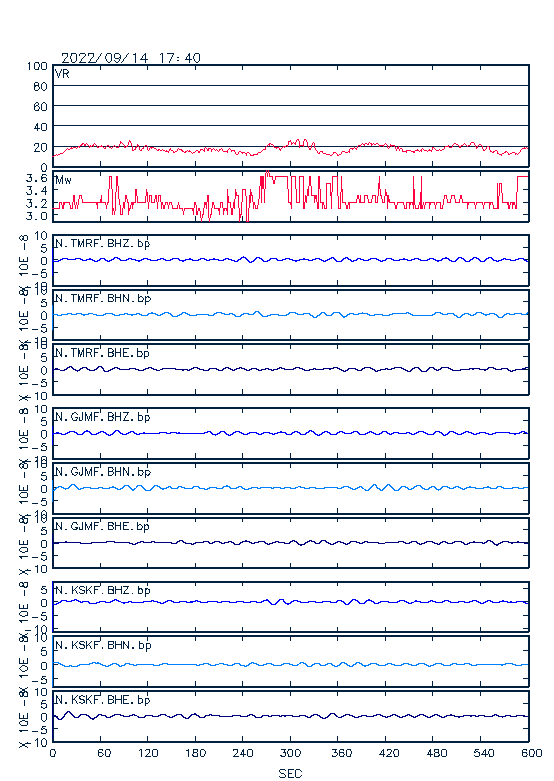Click the 300 tick on the time axis
Viewport: 554px width, 781px height.
[290, 753]
